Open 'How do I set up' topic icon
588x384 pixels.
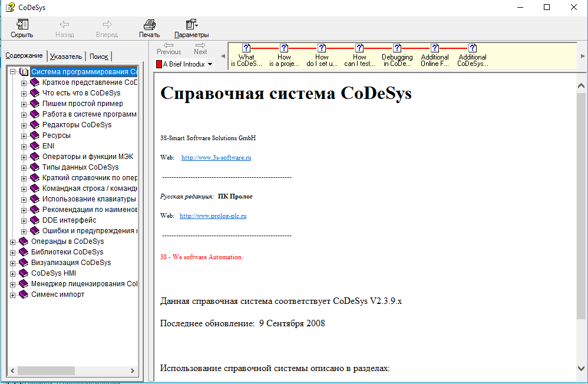coord(322,48)
